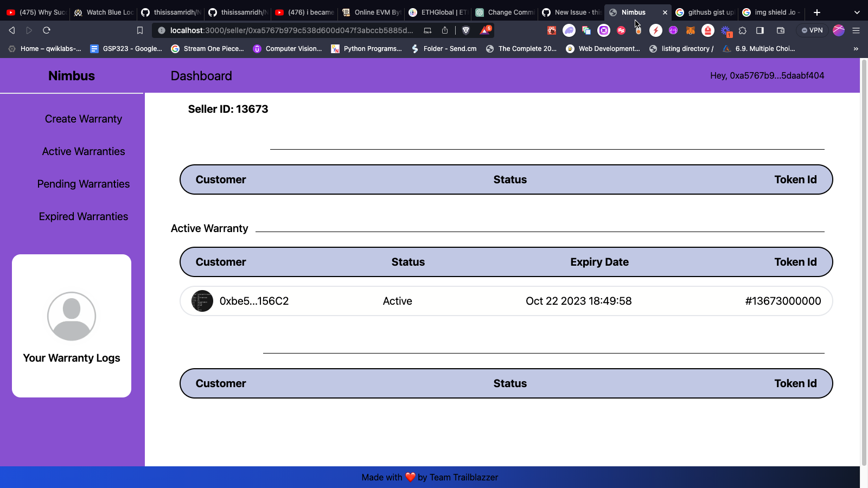Open the MetaMask extension
The width and height of the screenshot is (868, 488).
pos(691,30)
